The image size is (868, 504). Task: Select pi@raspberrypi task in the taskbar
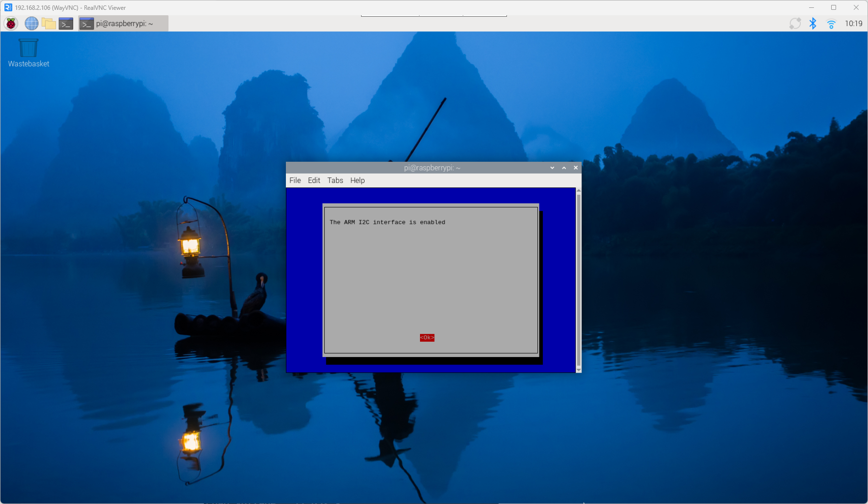(x=123, y=23)
